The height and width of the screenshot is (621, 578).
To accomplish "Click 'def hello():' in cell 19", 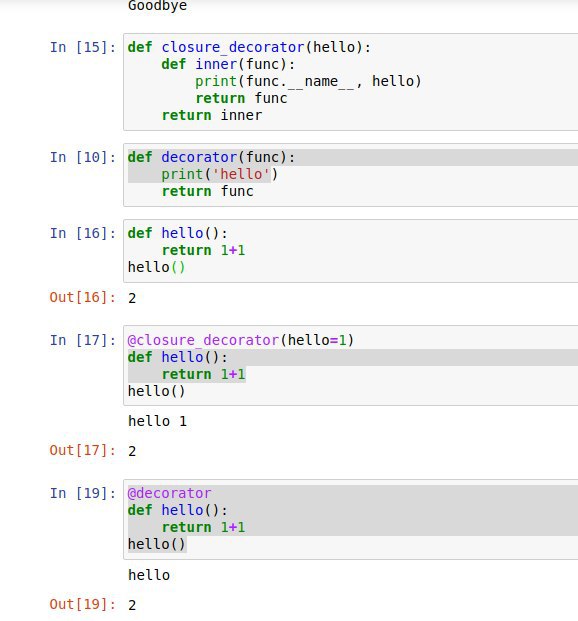I will click(x=177, y=510).
